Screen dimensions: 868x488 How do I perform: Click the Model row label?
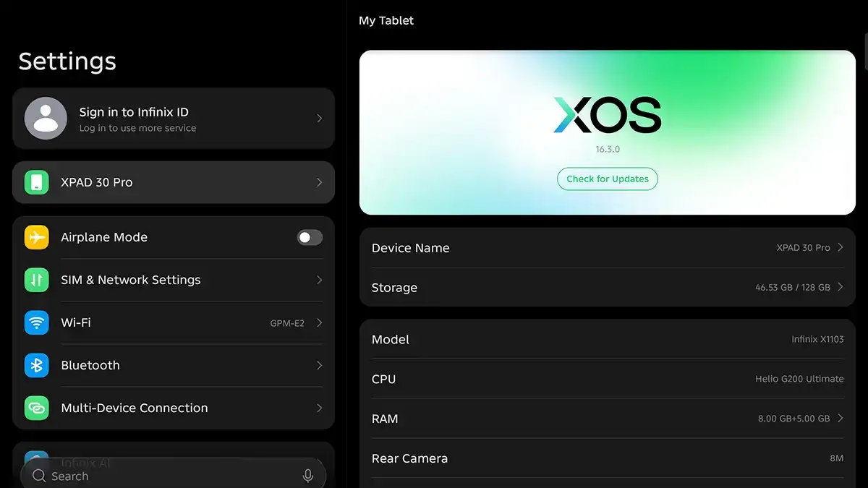point(391,340)
